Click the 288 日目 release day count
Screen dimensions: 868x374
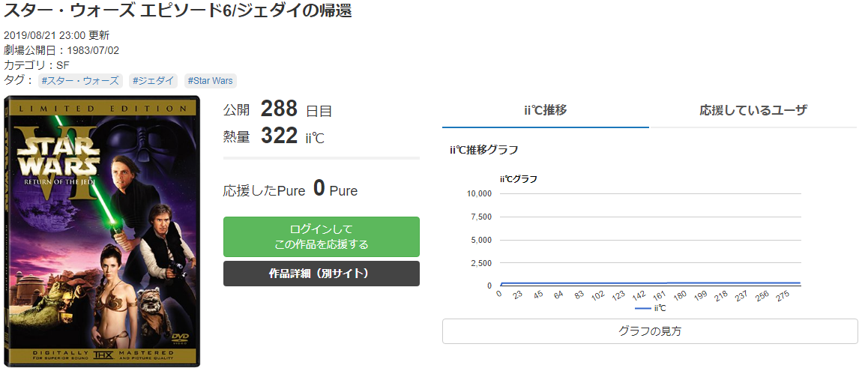click(280, 109)
